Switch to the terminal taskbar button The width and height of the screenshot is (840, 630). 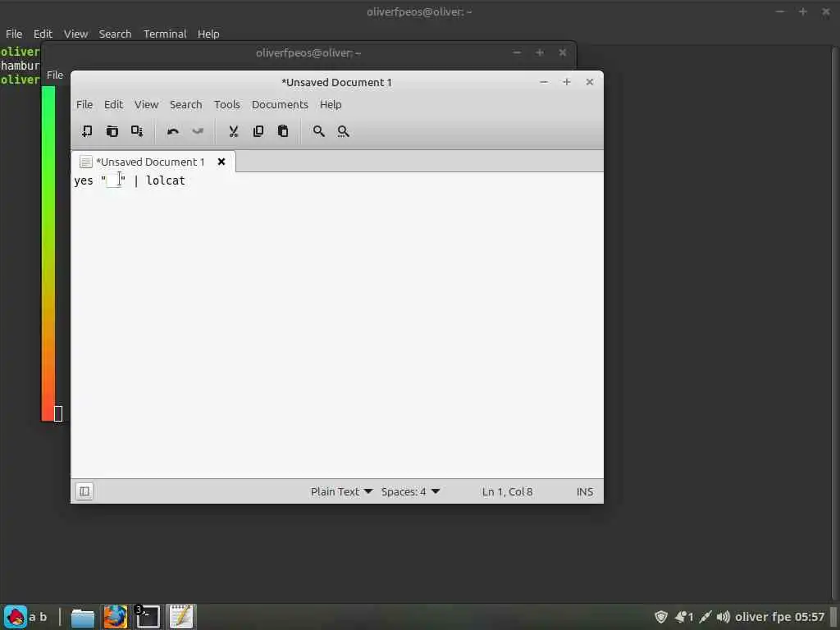tap(148, 617)
